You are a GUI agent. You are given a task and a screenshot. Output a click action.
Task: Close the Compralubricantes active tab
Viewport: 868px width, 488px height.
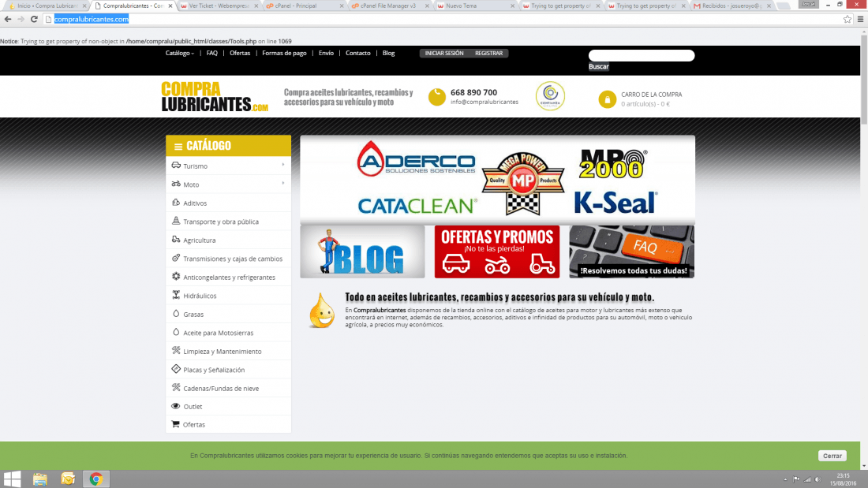coord(170,6)
